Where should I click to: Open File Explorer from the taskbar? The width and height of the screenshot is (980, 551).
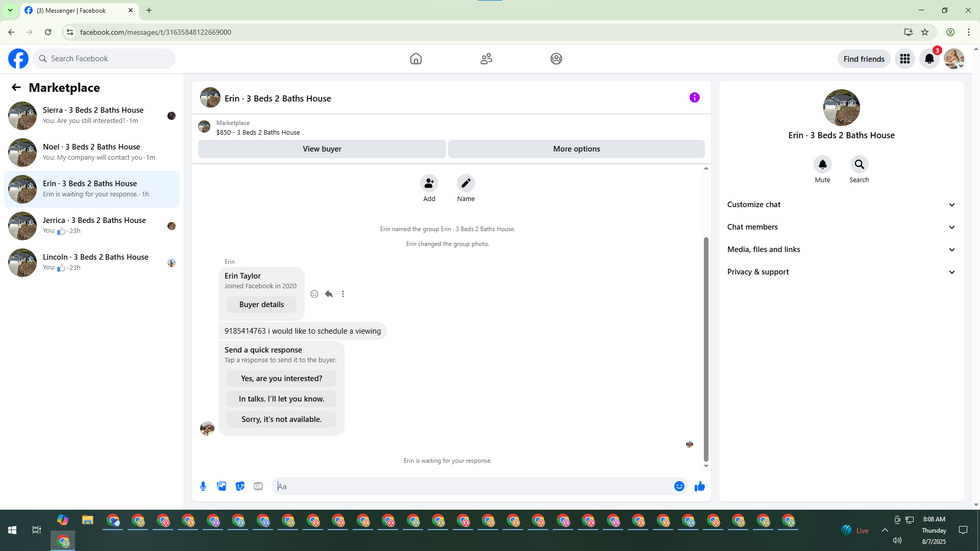pyautogui.click(x=88, y=520)
